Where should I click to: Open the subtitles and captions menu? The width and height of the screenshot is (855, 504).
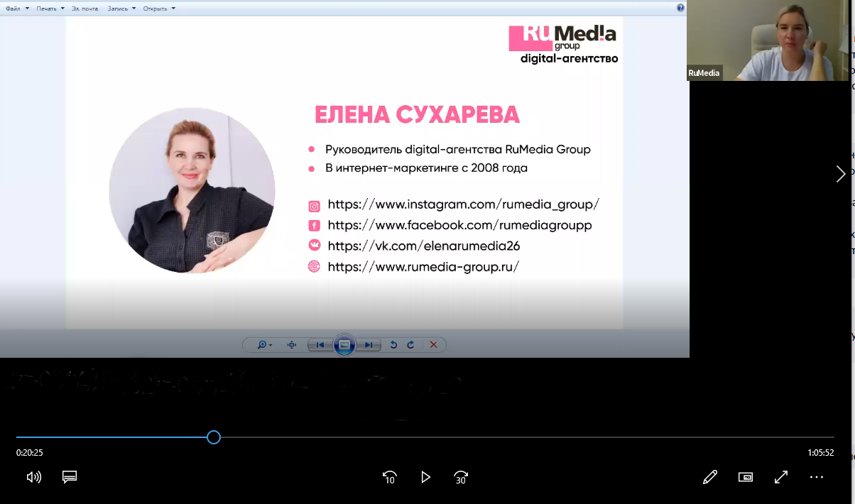(x=70, y=477)
